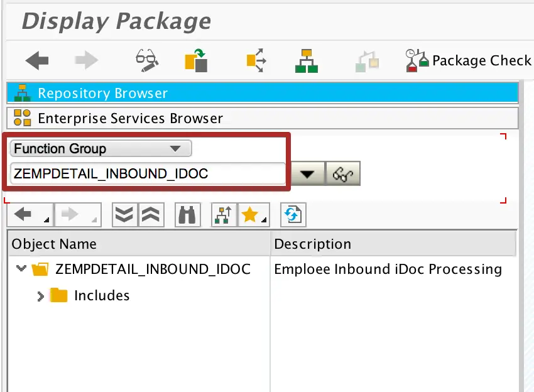Open the Function Group type dropdown

101,148
